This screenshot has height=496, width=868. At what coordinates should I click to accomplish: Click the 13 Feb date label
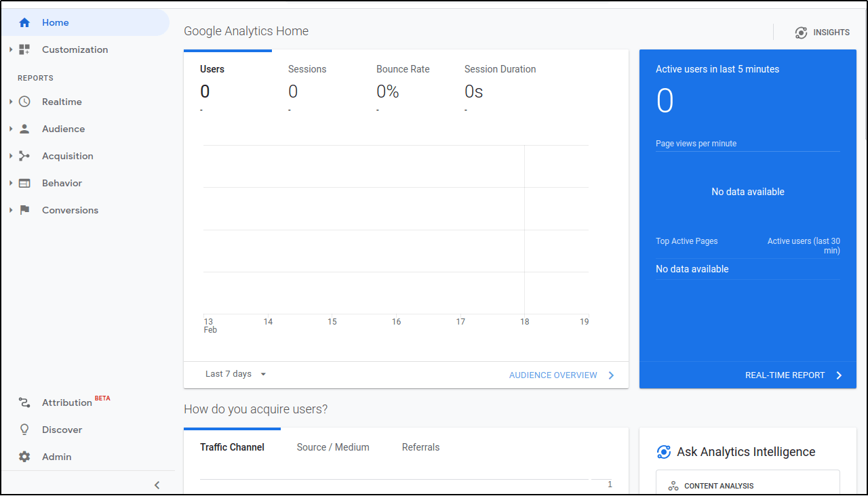210,326
